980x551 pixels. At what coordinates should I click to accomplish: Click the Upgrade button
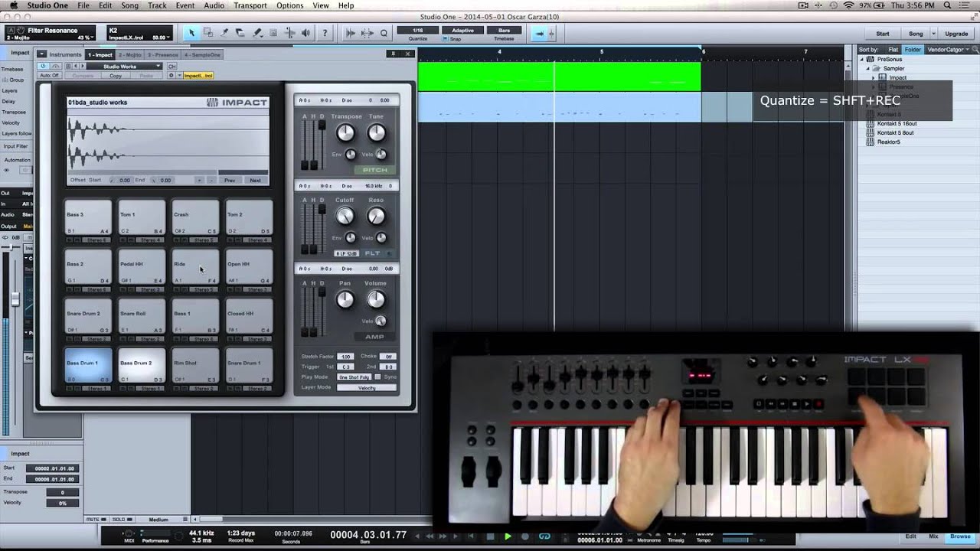956,34
